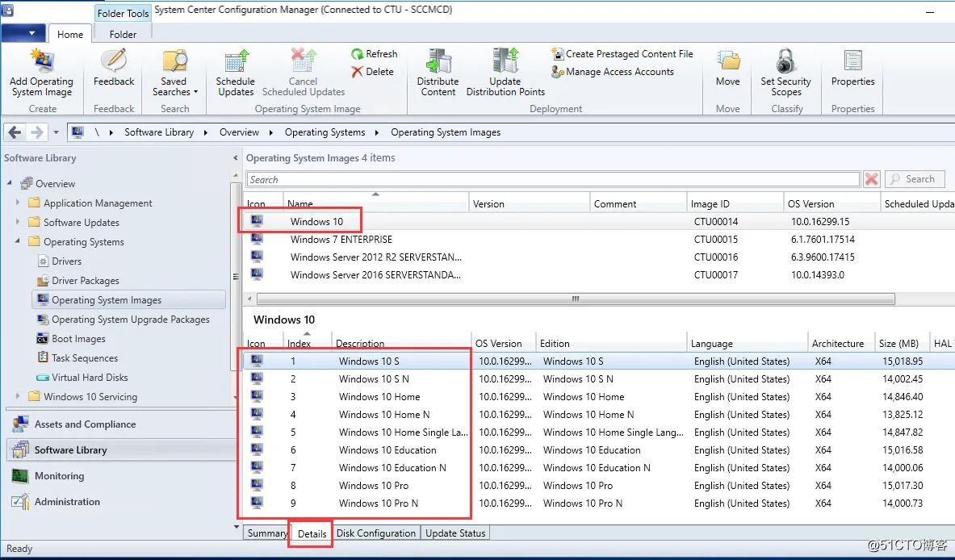Image resolution: width=955 pixels, height=560 pixels.
Task: Collapse the Overview tree node
Action: 10,183
